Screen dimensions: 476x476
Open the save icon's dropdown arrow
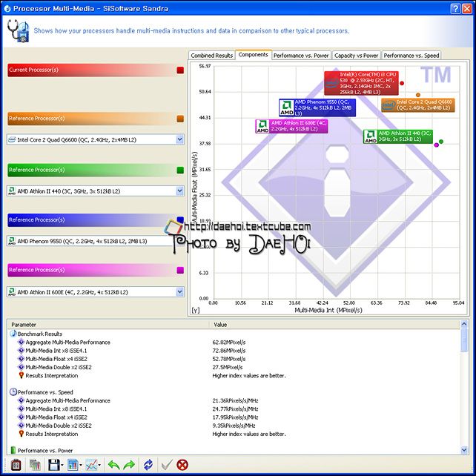pos(62,466)
